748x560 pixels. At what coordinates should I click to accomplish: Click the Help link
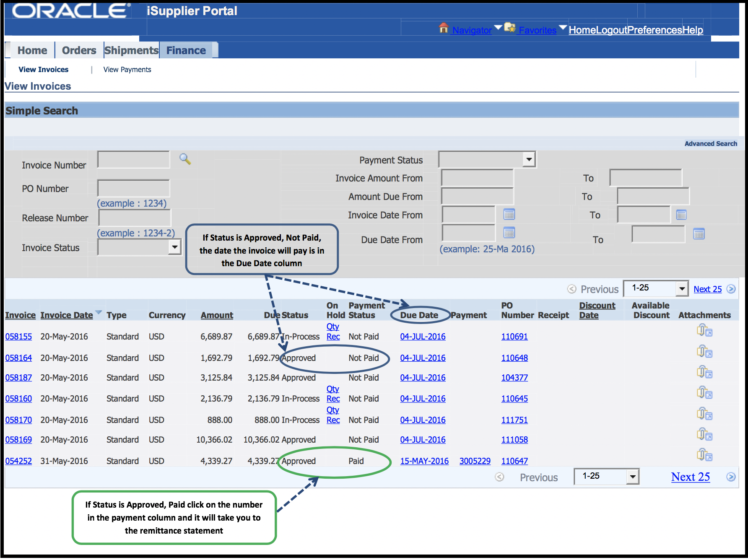coord(693,30)
